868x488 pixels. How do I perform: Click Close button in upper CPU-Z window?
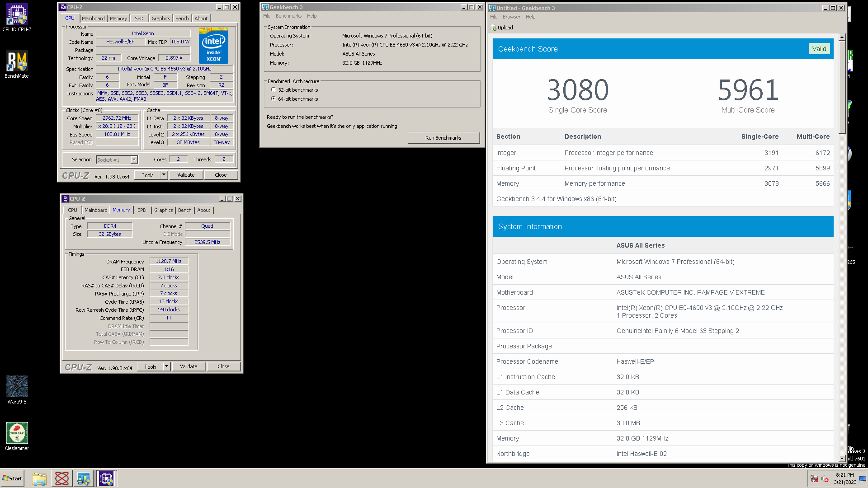pos(221,175)
